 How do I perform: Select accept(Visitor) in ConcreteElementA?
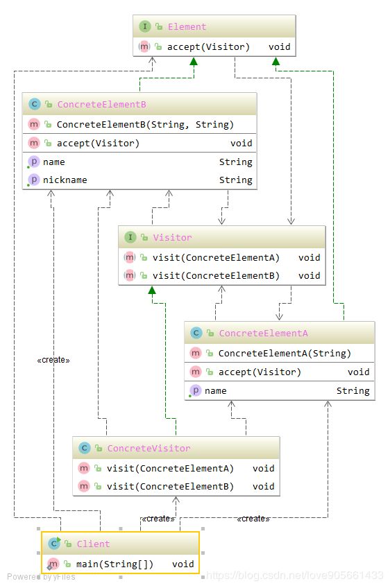pyautogui.click(x=280, y=372)
